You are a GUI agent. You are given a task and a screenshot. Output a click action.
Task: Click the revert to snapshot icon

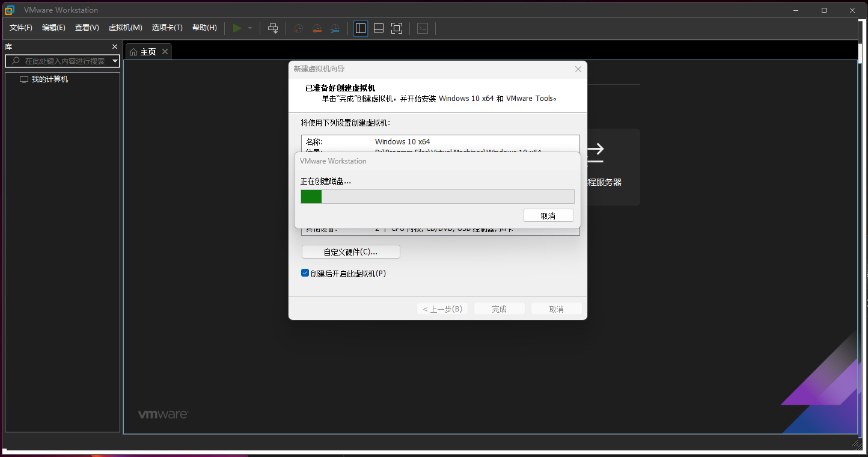(x=317, y=28)
